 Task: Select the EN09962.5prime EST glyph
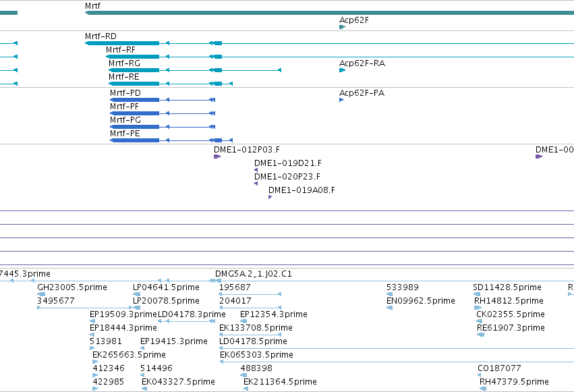coord(389,308)
